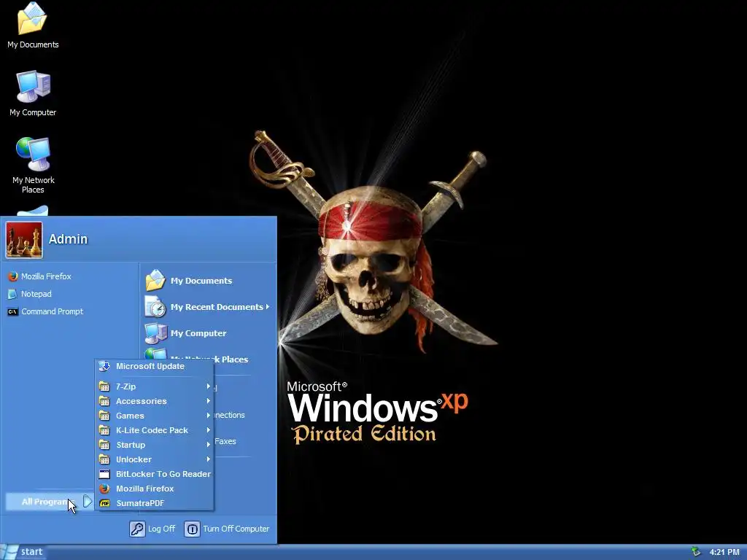747x560 pixels.
Task: Launch Mozilla Firefox from pinned start list
Action: point(40,276)
